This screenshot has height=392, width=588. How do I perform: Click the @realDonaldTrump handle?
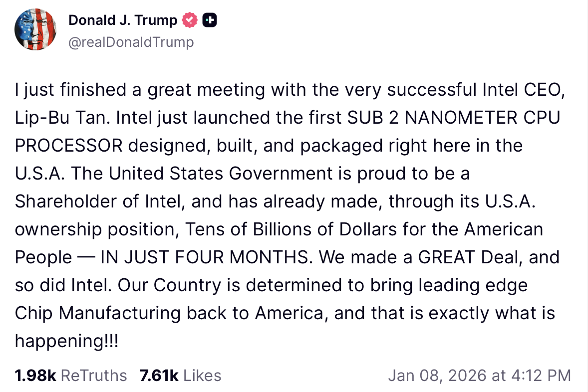tap(131, 42)
